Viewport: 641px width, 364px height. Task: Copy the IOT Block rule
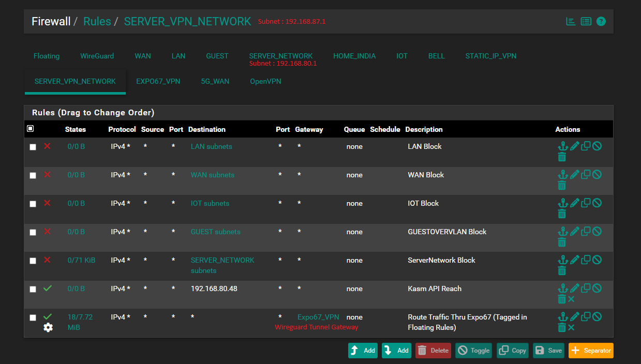(x=586, y=203)
